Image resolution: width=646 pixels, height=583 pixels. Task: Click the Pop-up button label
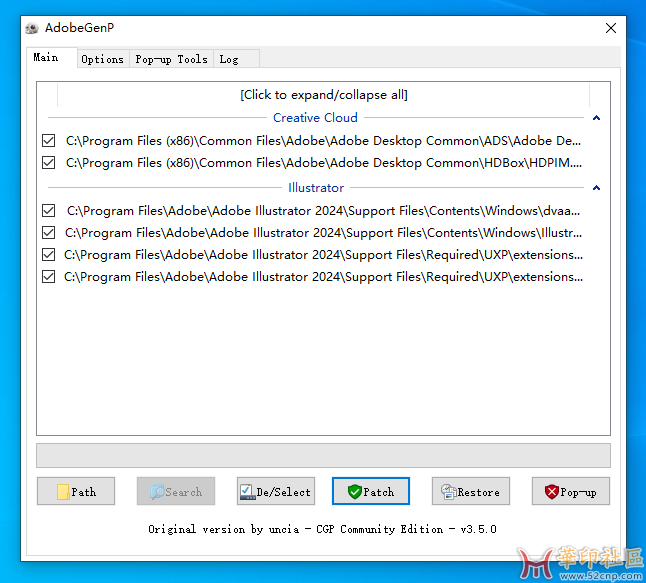tap(578, 492)
